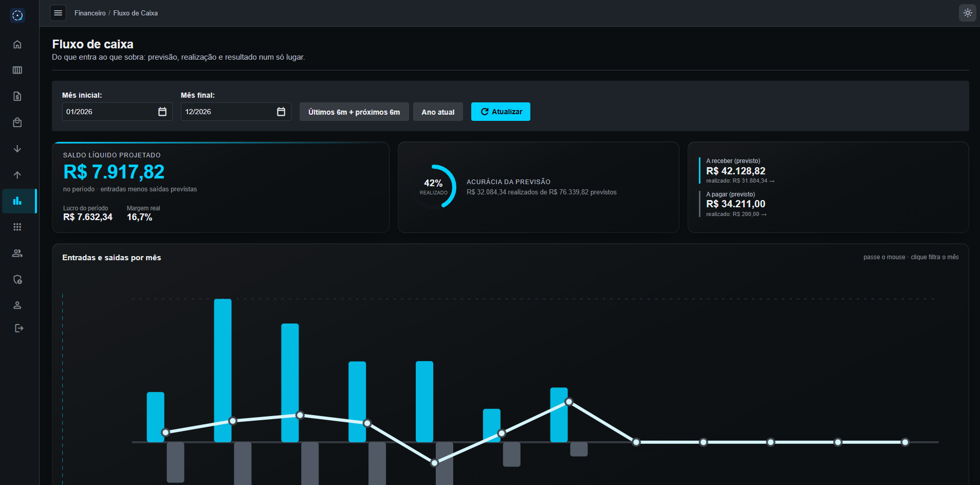
Task: Open the up arrow sidebar icon
Action: coord(17,175)
